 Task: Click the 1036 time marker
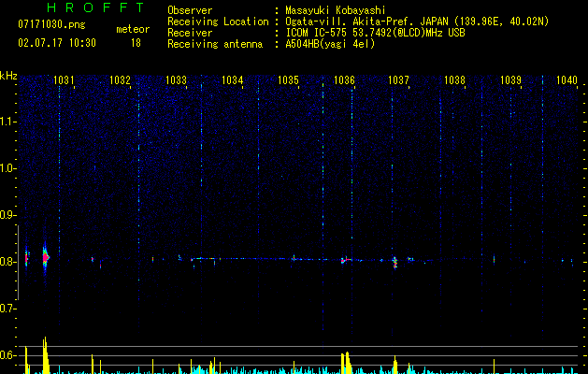[x=344, y=79]
